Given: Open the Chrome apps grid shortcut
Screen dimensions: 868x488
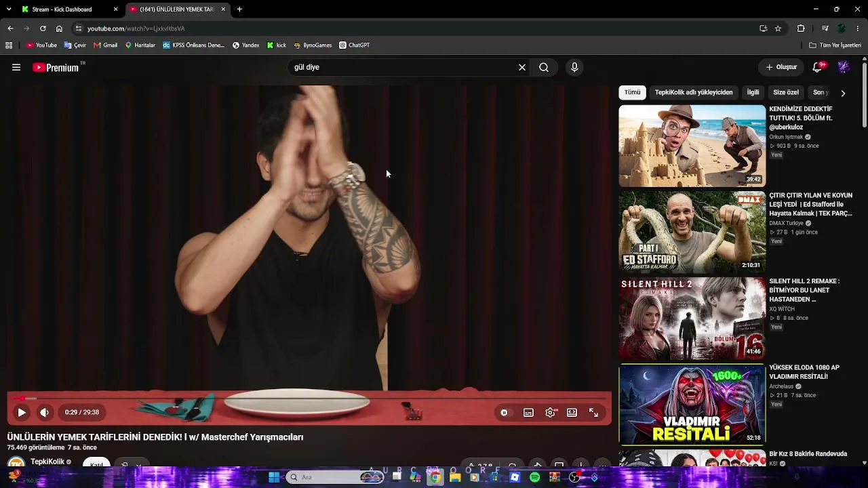Looking at the screenshot, I should 9,45.
